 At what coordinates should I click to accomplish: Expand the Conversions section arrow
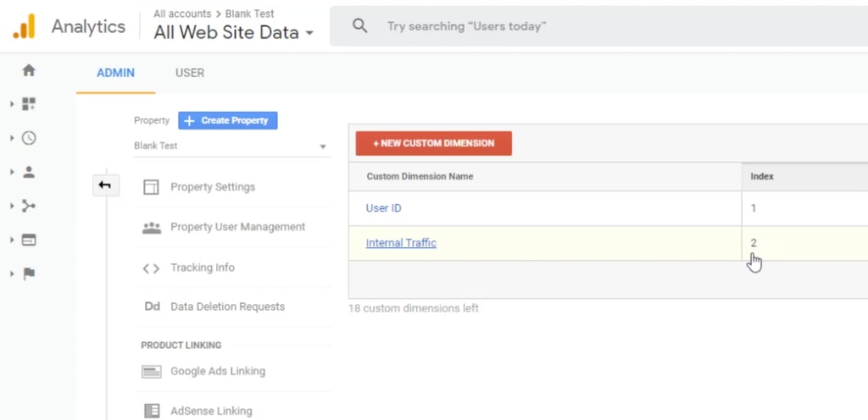pyautogui.click(x=12, y=274)
